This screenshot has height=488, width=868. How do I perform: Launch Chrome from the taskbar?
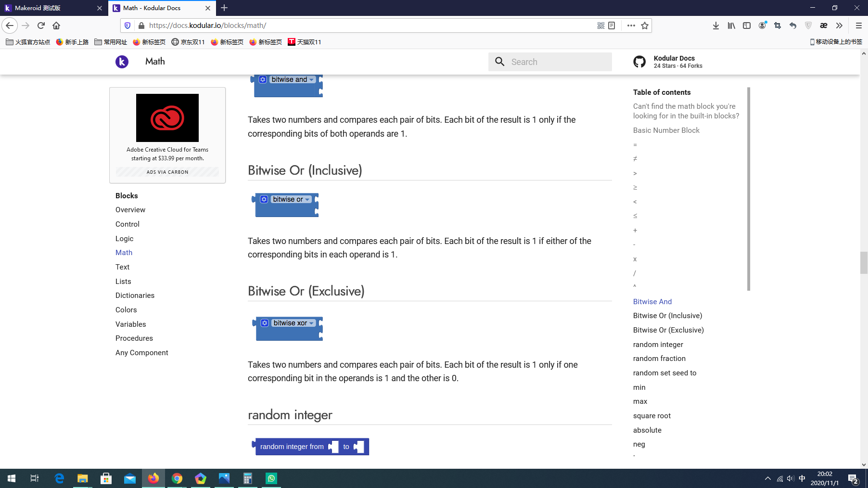[x=177, y=478]
